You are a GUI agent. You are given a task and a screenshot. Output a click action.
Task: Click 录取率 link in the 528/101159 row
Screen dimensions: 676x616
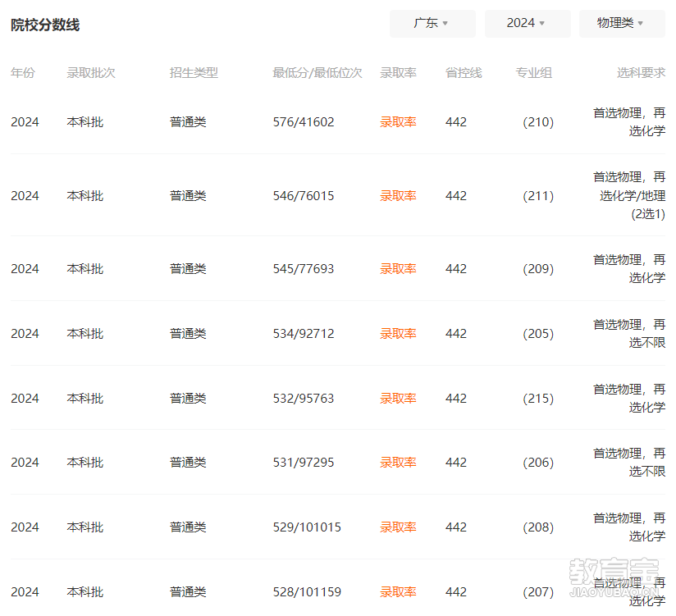point(398,592)
